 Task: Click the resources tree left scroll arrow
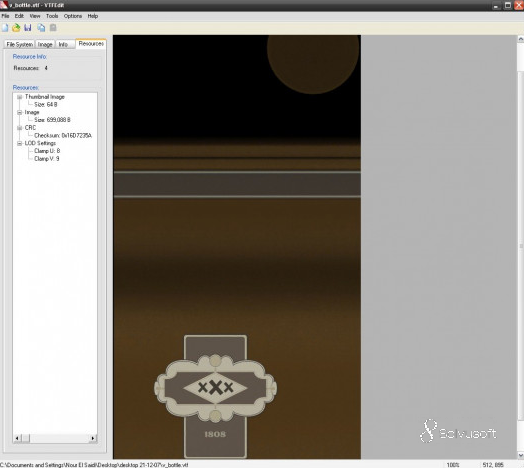pyautogui.click(x=17, y=438)
